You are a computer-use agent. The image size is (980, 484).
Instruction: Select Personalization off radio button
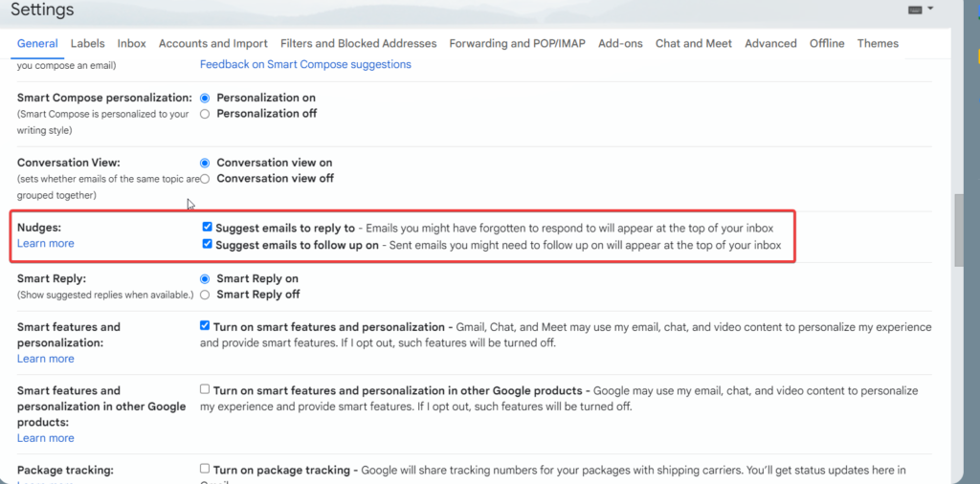click(205, 114)
